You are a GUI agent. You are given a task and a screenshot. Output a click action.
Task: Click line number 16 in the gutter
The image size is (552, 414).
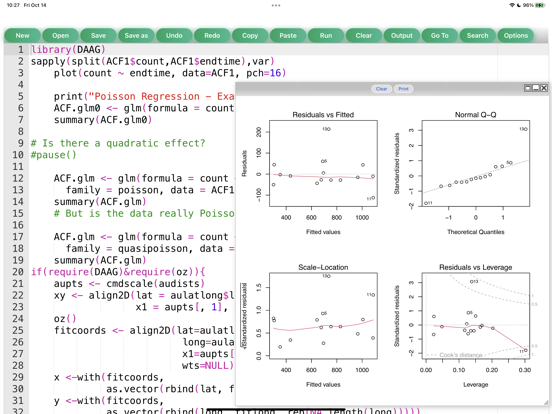pos(18,225)
